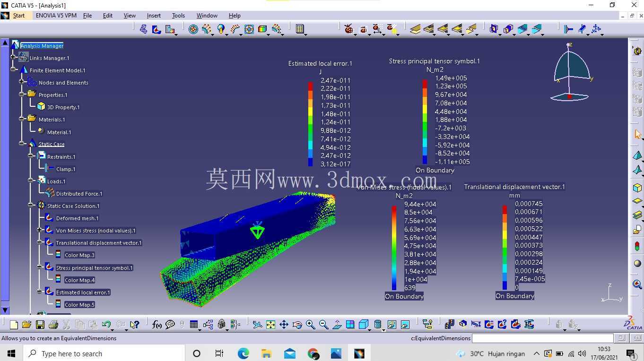644x361 pixels.
Task: Click the tree scroll down arrow
Action: pyautogui.click(x=5, y=310)
